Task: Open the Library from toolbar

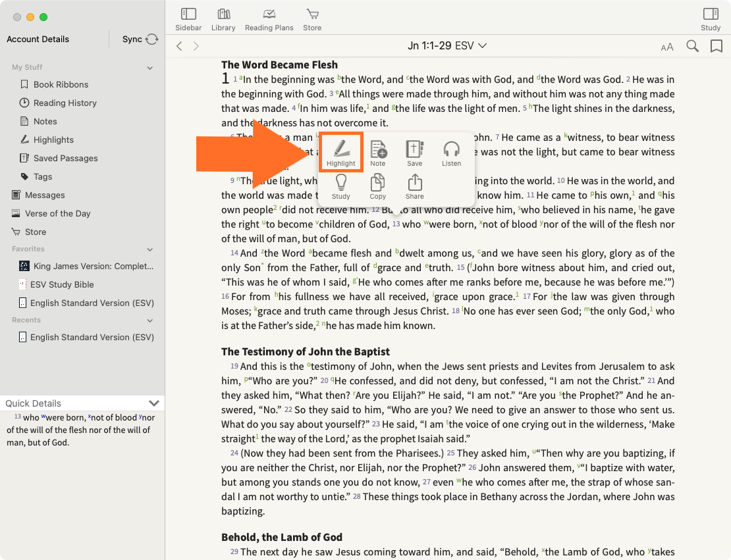Action: point(223,19)
